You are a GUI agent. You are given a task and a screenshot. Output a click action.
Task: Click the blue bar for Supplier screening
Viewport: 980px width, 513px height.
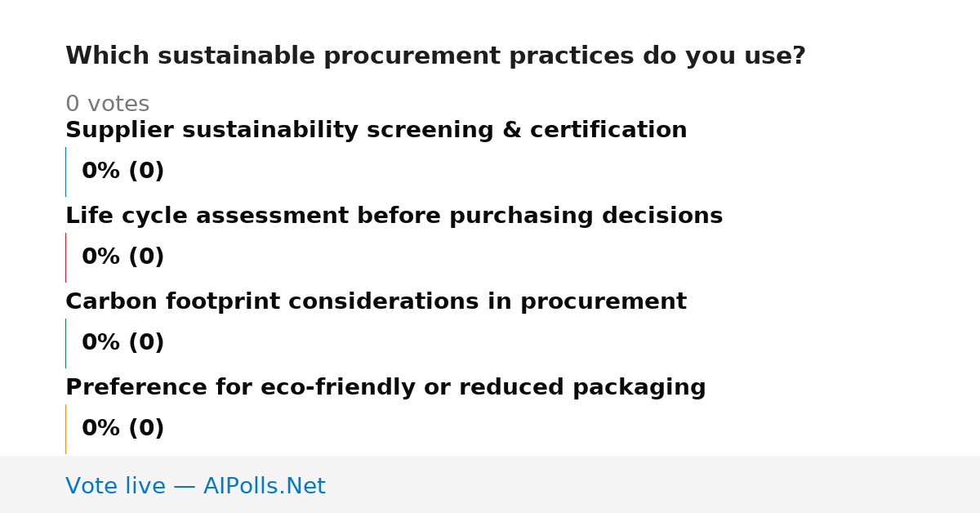65,172
